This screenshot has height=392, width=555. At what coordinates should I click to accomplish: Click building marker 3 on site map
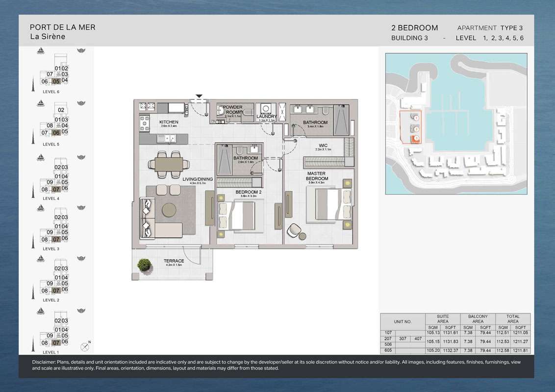click(416, 139)
